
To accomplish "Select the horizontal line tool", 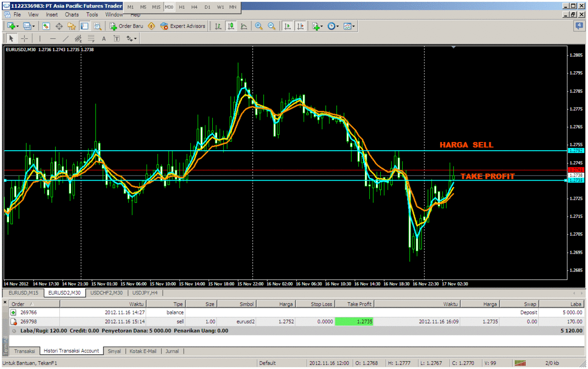I will pyautogui.click(x=53, y=39).
